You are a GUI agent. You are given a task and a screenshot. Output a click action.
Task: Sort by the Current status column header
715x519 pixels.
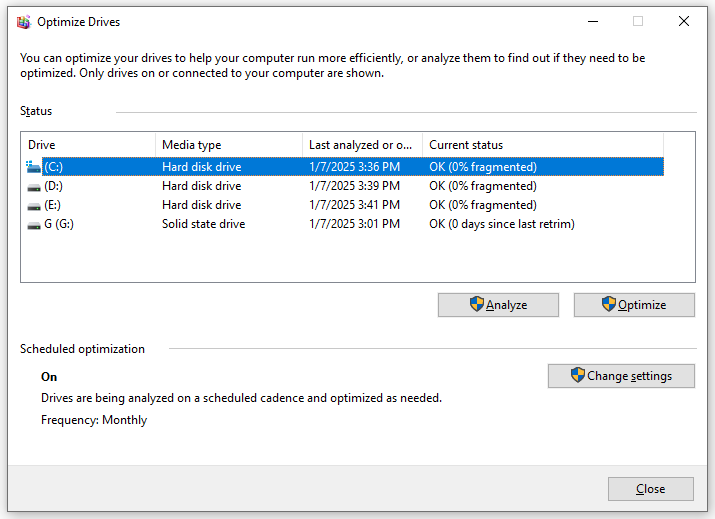[543, 145]
